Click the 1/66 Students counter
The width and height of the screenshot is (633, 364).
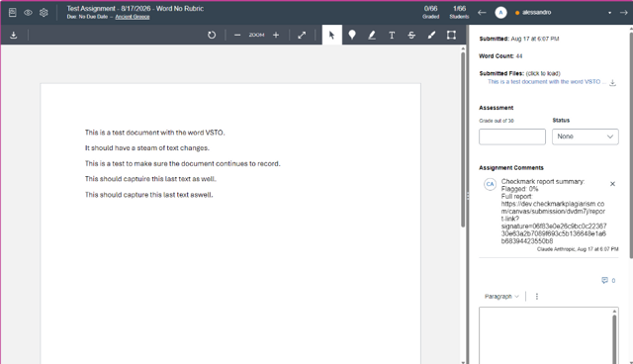pos(459,12)
